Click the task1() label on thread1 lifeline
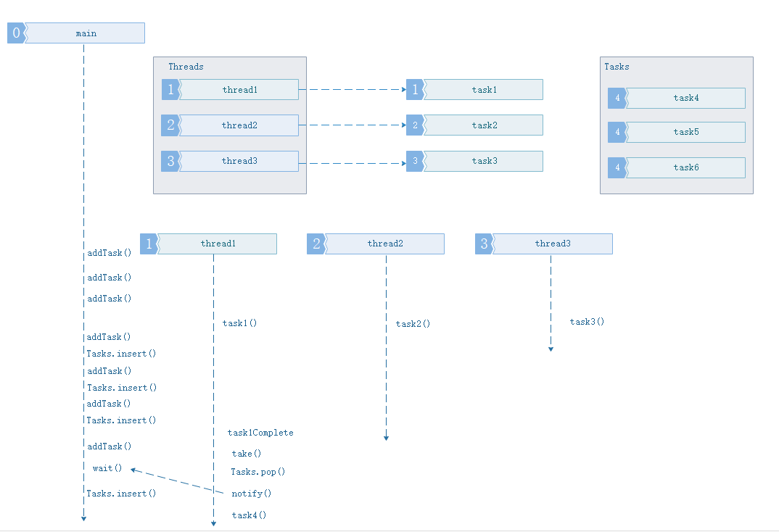The image size is (779, 532). (239, 323)
